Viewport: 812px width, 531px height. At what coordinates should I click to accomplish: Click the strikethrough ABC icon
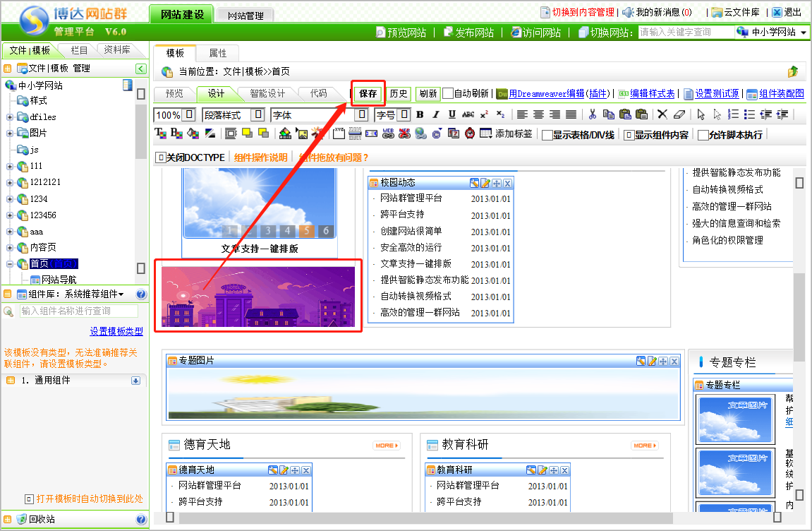pyautogui.click(x=468, y=114)
